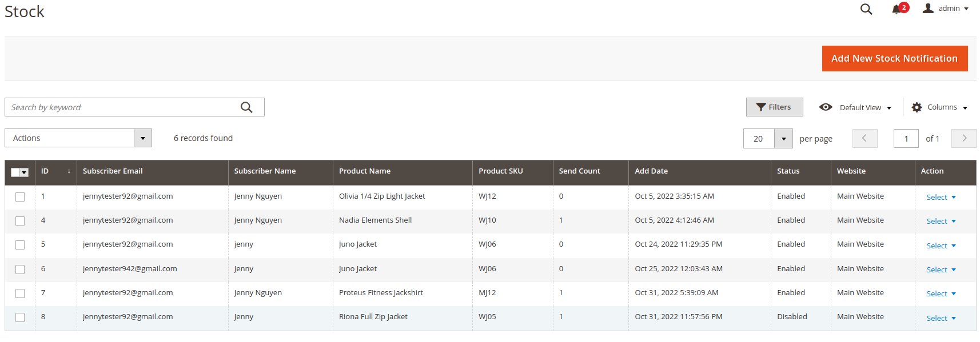Click the keyword search magnifier icon
The width and height of the screenshot is (980, 342).
pyautogui.click(x=246, y=107)
